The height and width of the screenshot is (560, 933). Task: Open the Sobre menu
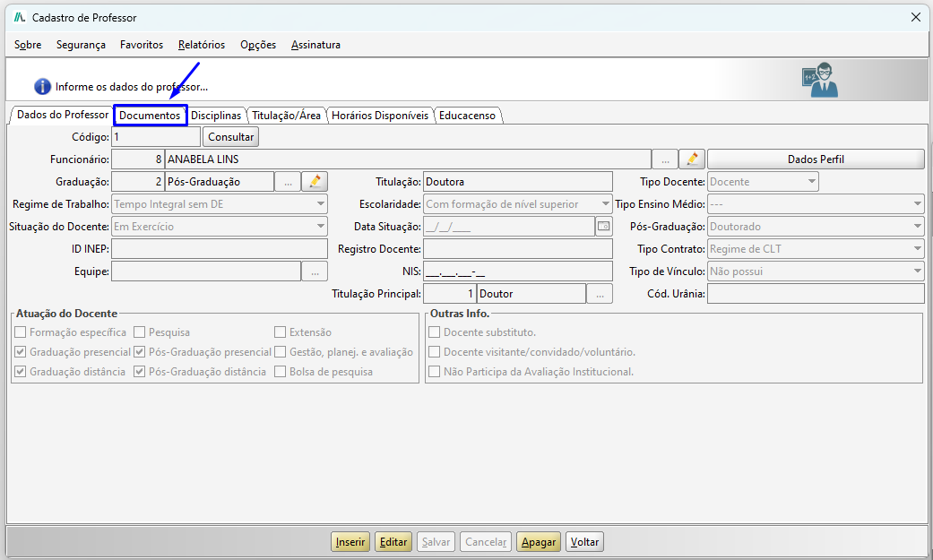28,45
